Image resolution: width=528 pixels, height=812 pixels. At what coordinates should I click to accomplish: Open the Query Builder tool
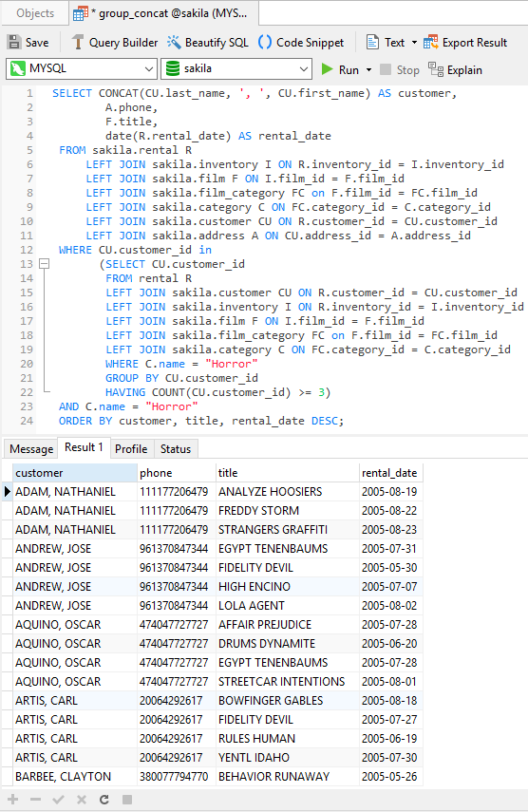tap(114, 43)
